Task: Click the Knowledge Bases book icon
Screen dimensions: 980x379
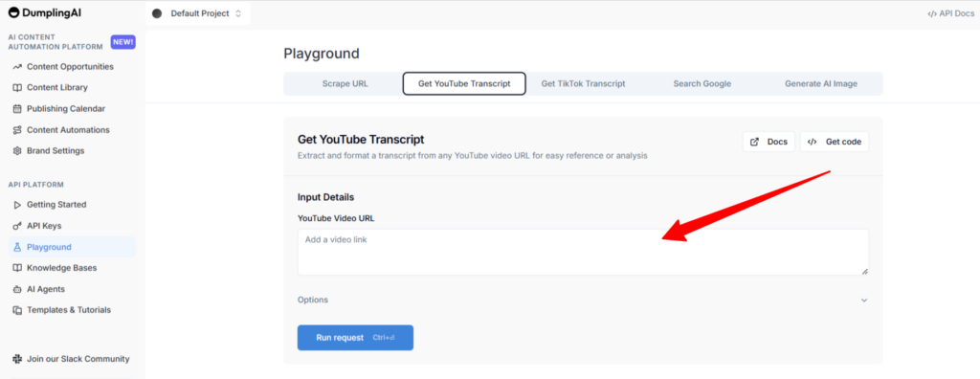Action: click(x=17, y=268)
